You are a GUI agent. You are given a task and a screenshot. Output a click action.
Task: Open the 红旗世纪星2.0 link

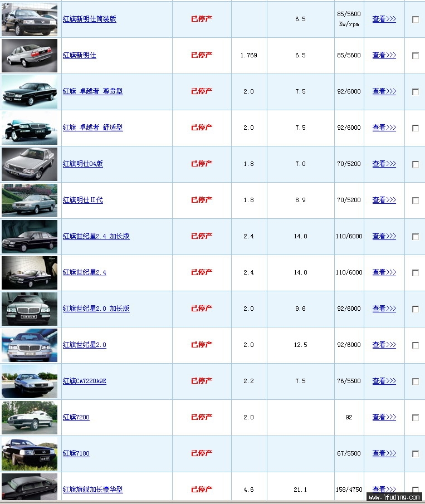(84, 345)
